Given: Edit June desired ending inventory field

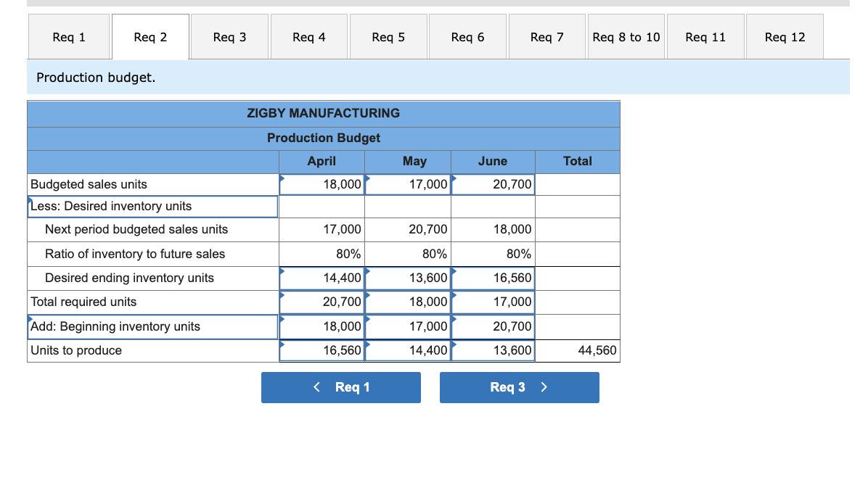Looking at the screenshot, I should click(x=494, y=278).
